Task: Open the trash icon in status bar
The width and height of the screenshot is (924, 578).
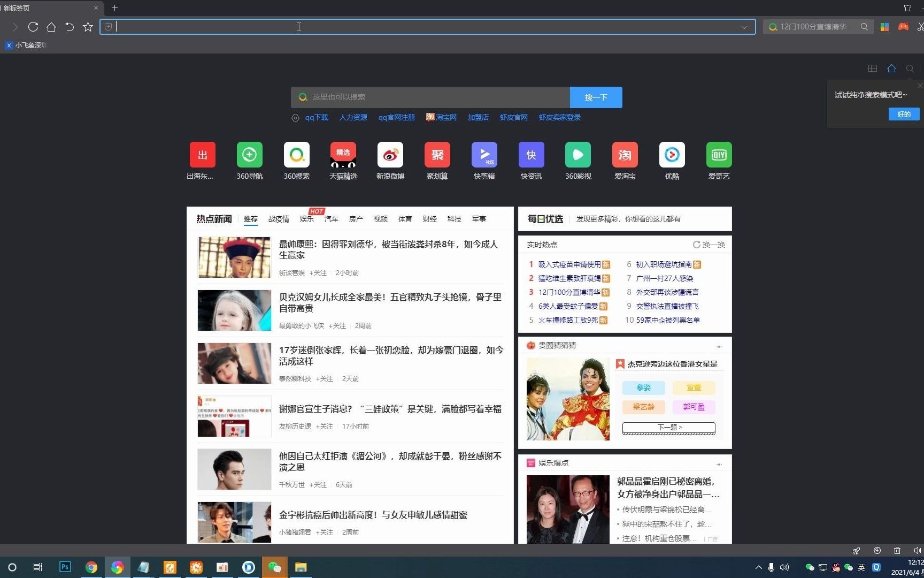Action: click(x=897, y=551)
